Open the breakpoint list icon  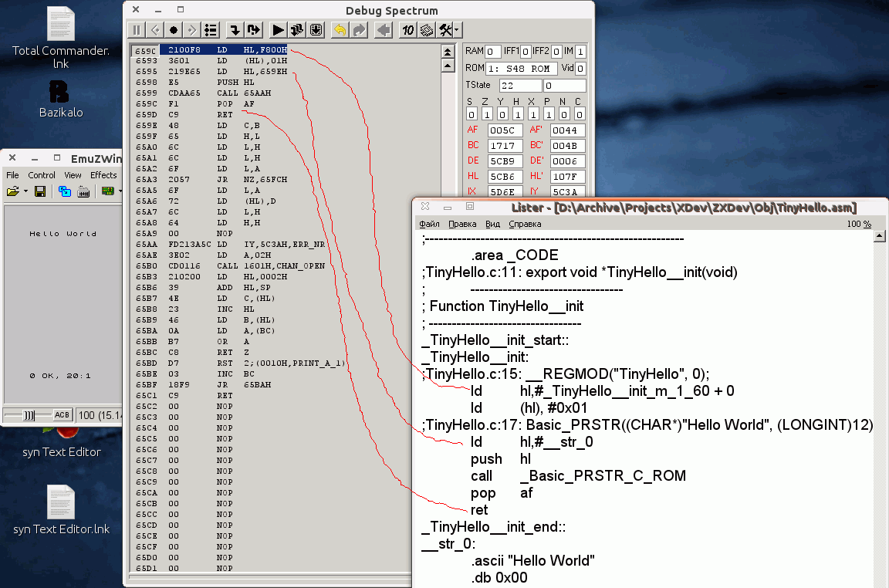point(211,30)
